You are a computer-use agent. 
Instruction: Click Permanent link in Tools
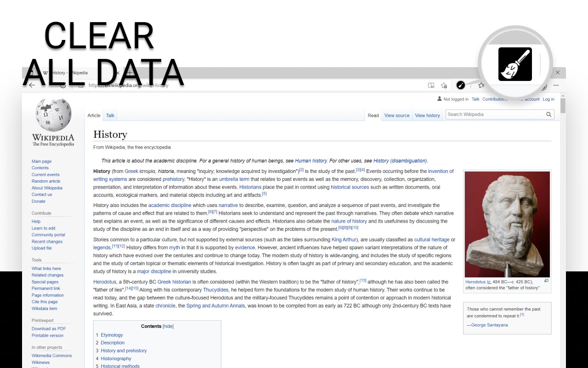pos(46,288)
